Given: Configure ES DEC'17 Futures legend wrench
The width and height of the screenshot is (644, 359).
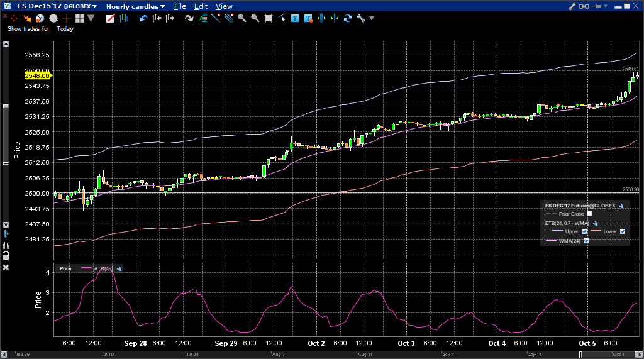Looking at the screenshot, I should (621, 206).
